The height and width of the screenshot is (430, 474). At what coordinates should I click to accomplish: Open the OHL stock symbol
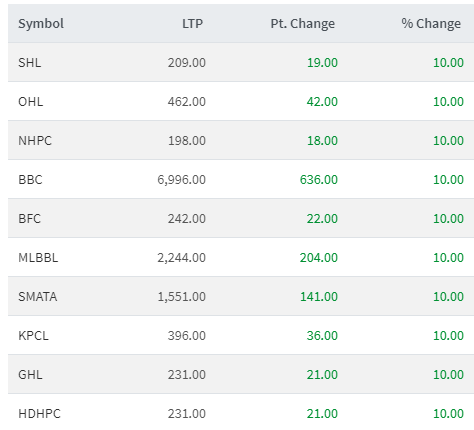click(31, 102)
